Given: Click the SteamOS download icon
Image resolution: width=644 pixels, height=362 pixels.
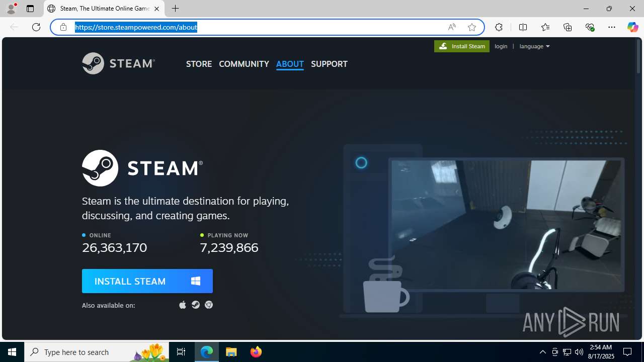Looking at the screenshot, I should point(196,305).
